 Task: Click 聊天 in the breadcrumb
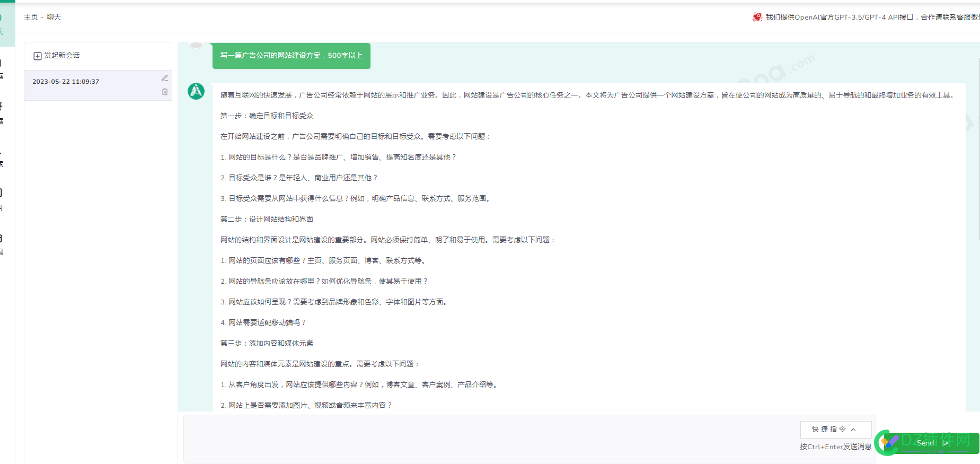[54, 17]
